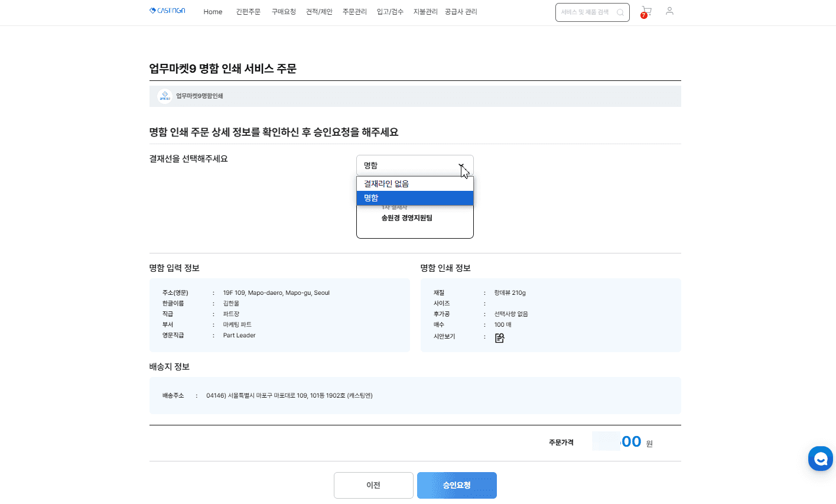Open 견적/제안 menu
Viewport: 836px width, 504px height.
pos(319,12)
